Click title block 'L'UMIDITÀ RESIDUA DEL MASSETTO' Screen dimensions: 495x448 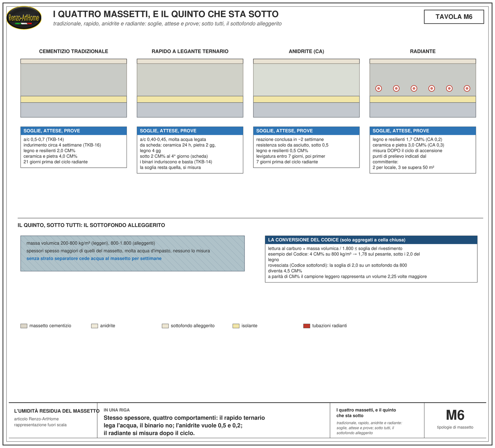pyautogui.click(x=57, y=411)
